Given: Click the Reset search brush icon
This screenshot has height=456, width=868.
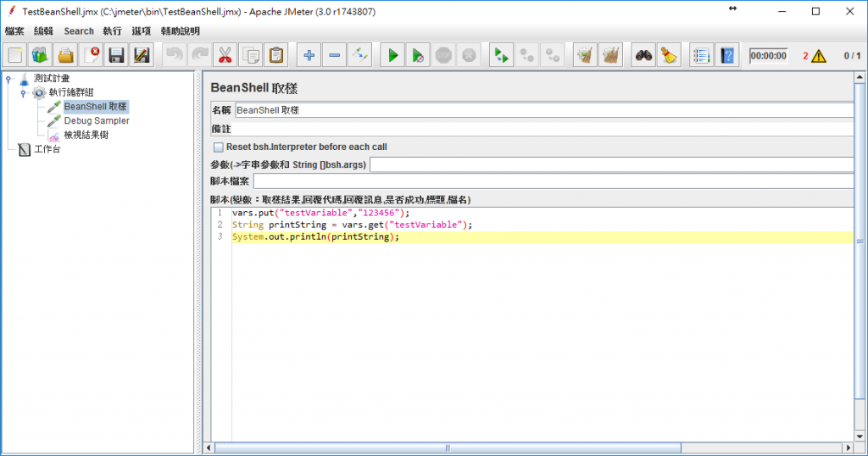Looking at the screenshot, I should point(669,55).
